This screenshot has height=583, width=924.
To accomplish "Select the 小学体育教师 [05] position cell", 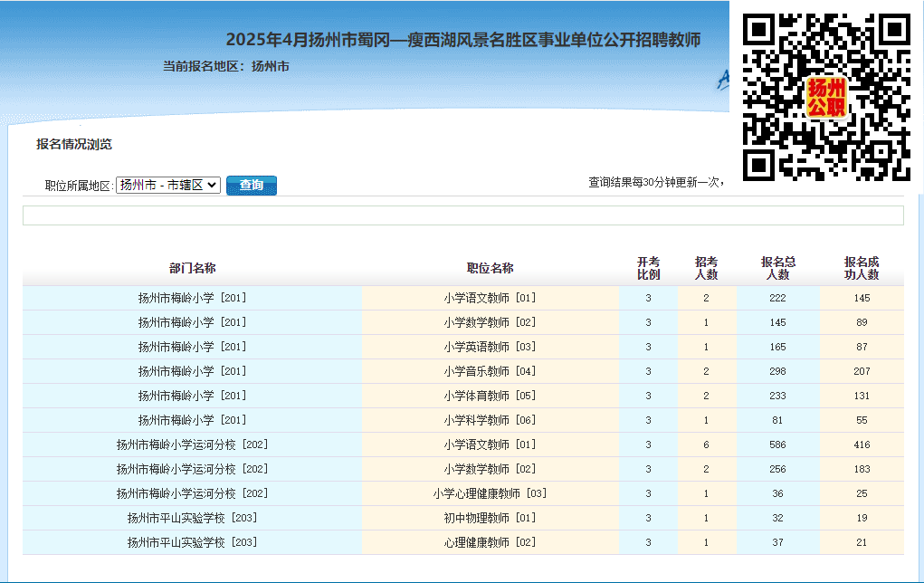I will tap(490, 396).
